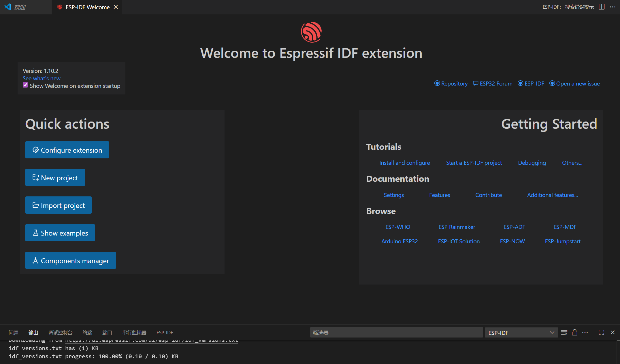
Task: Close the bottom output panel
Action: point(613,333)
